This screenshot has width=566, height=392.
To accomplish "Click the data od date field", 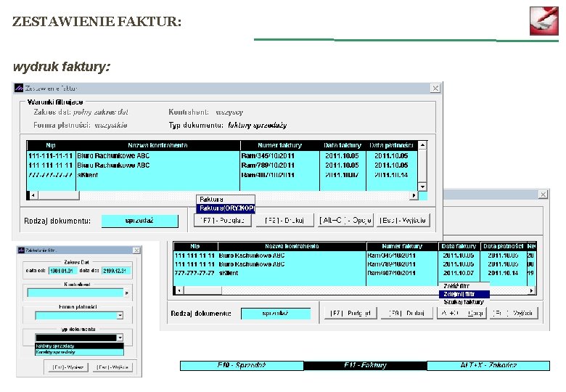I will coord(62,271).
